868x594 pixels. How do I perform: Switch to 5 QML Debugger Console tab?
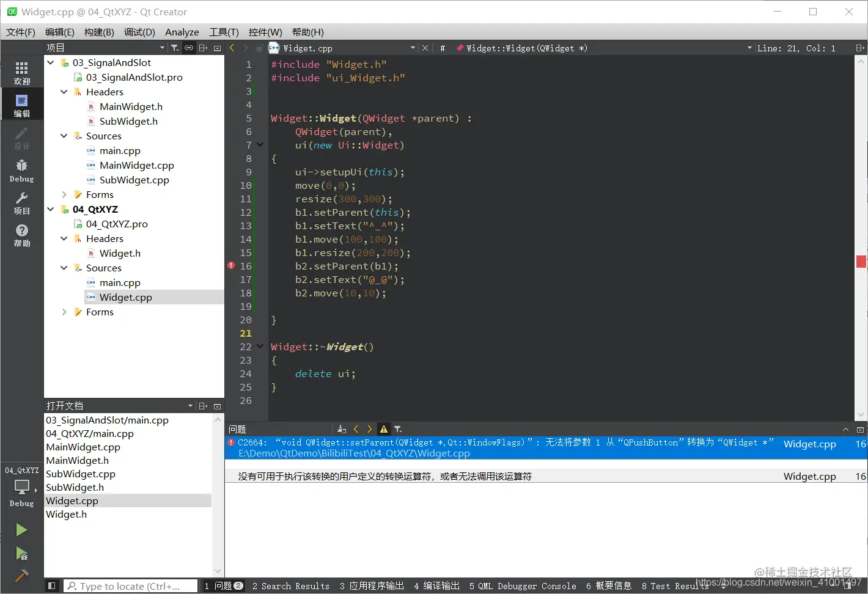523,586
